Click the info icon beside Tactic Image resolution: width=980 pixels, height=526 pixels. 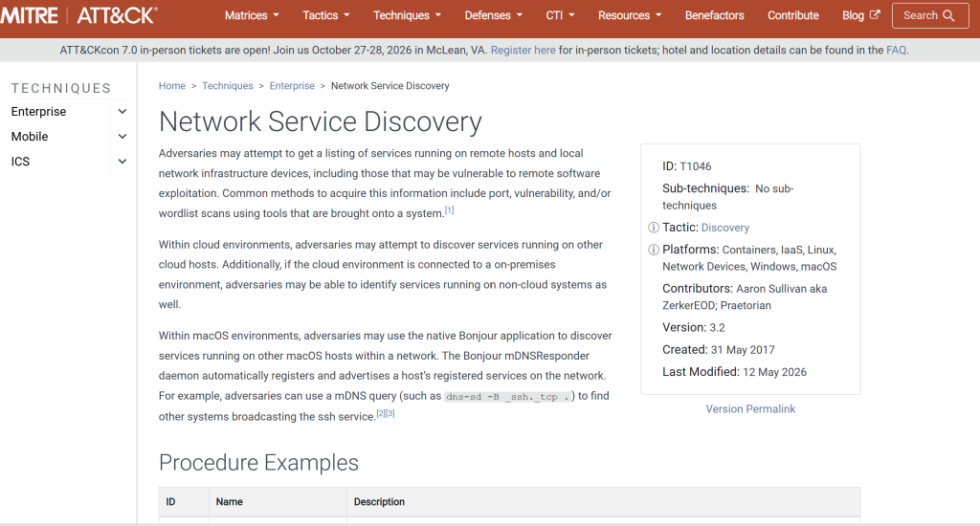[x=653, y=228]
